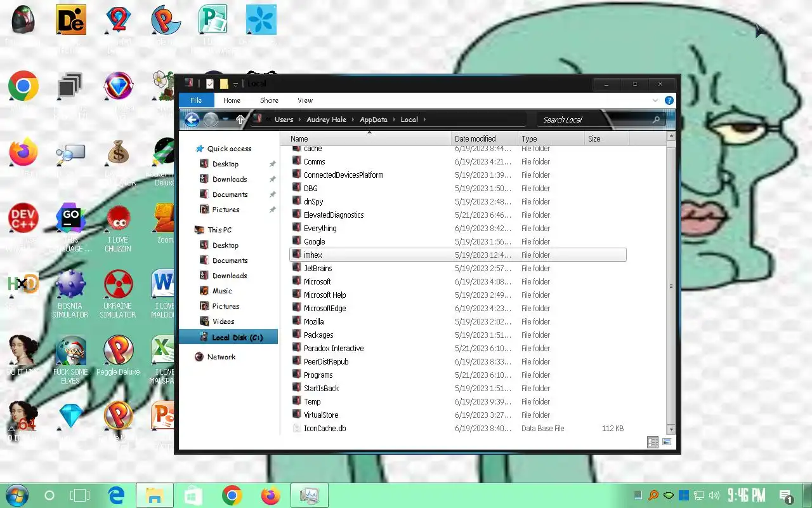
Task: Open the recent locations dropdown arrow
Action: 225,119
